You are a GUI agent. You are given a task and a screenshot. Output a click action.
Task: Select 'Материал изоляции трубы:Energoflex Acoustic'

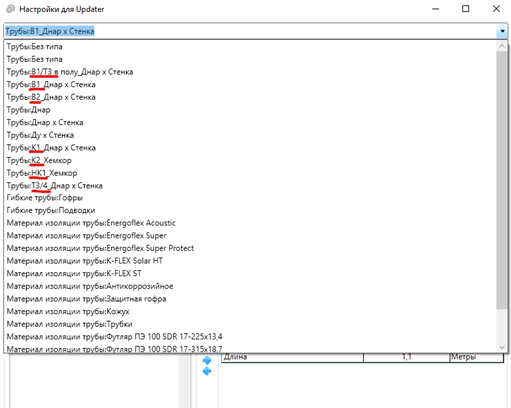click(x=91, y=223)
